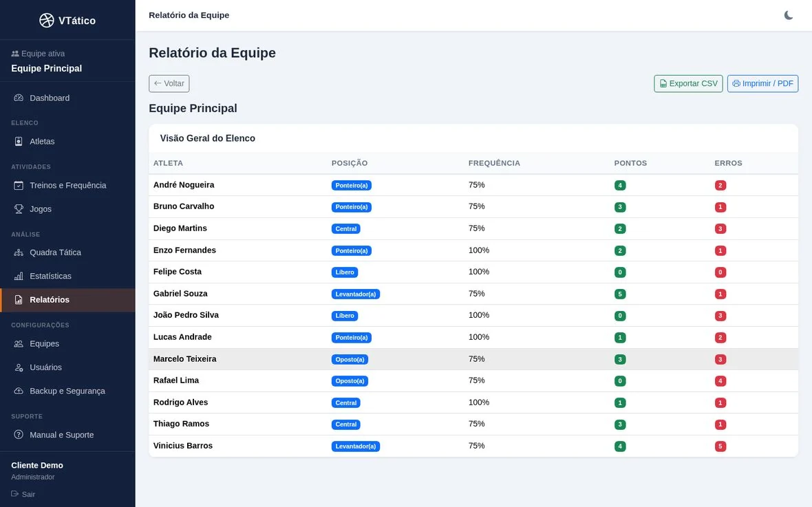The height and width of the screenshot is (507, 812).
Task: Open the Atletas menu item
Action: 67,142
